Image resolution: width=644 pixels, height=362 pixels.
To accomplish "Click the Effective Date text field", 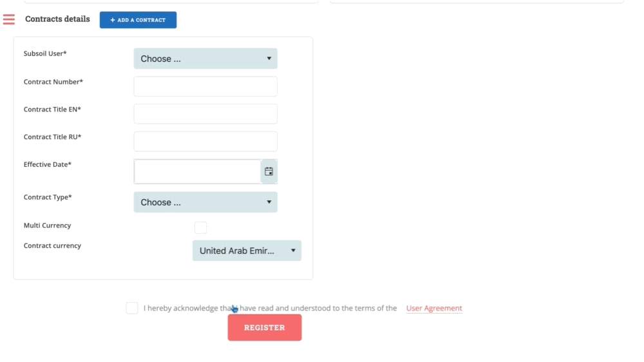I will 197,172.
